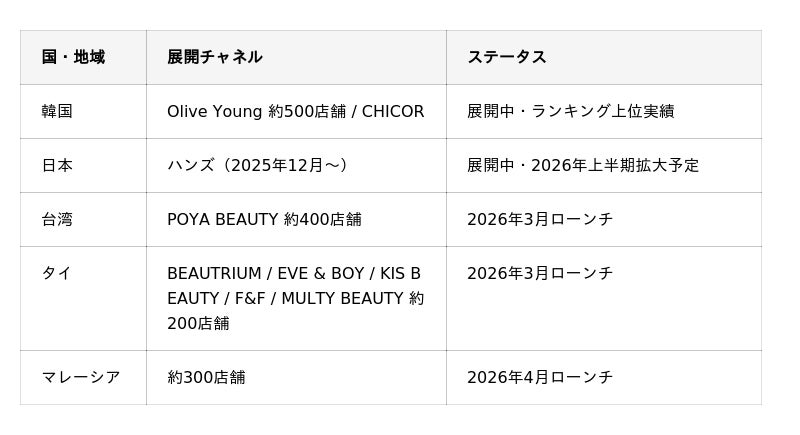Click the 日本 country cell
Viewport: 800px width, 435px height.
pos(57,165)
